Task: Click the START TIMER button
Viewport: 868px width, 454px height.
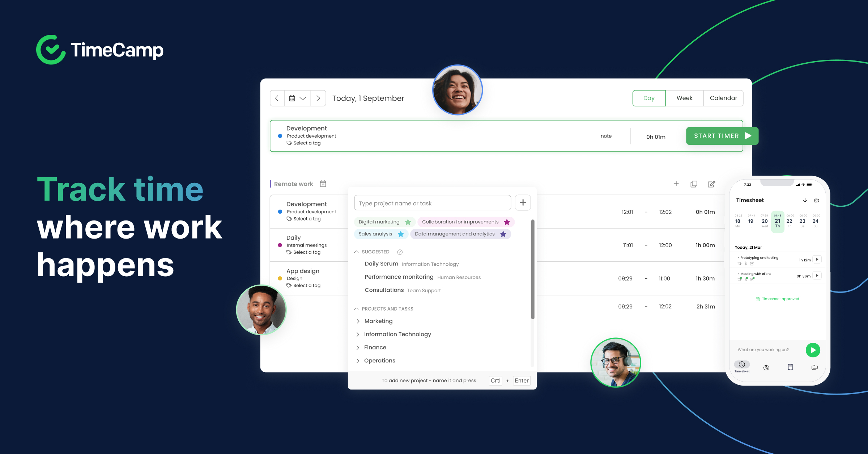Action: pyautogui.click(x=722, y=136)
